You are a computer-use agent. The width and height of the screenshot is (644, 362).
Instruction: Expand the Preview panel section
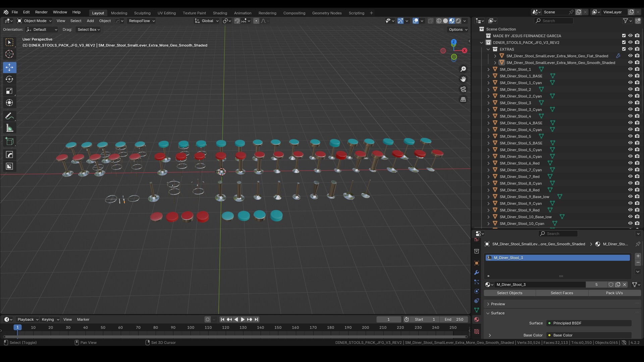point(498,304)
